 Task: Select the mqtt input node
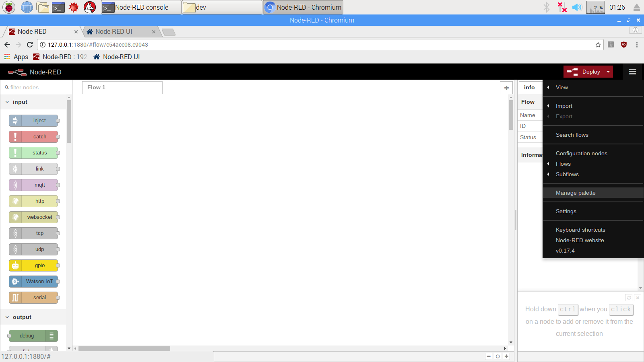coord(33,185)
